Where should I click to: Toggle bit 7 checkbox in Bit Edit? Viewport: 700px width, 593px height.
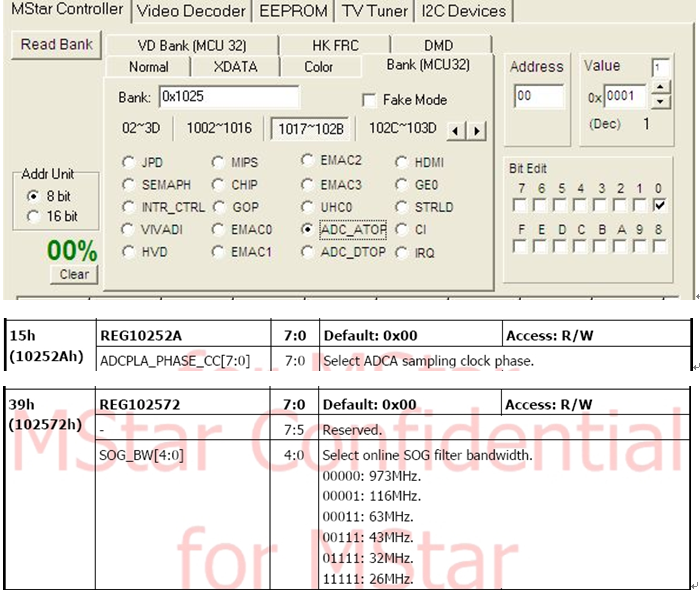click(x=520, y=205)
